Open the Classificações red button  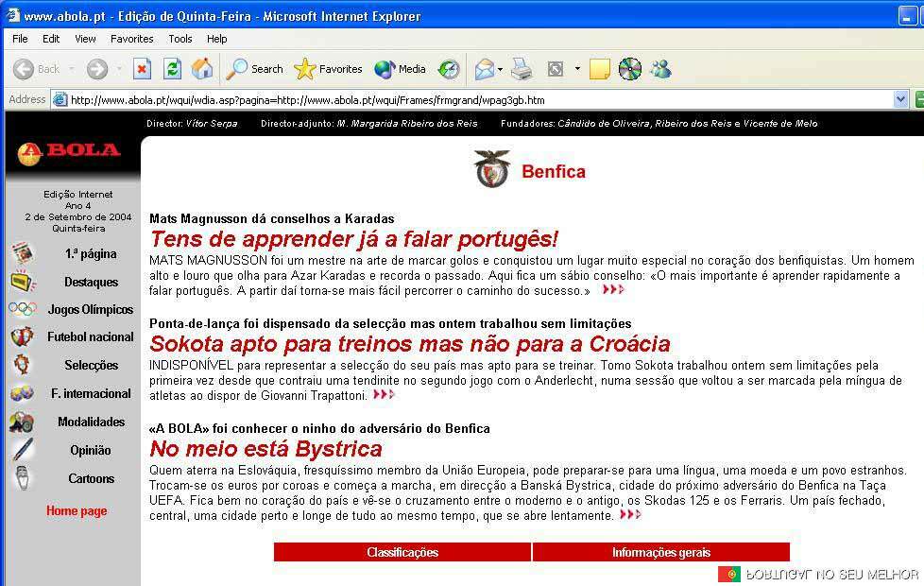tap(402, 552)
